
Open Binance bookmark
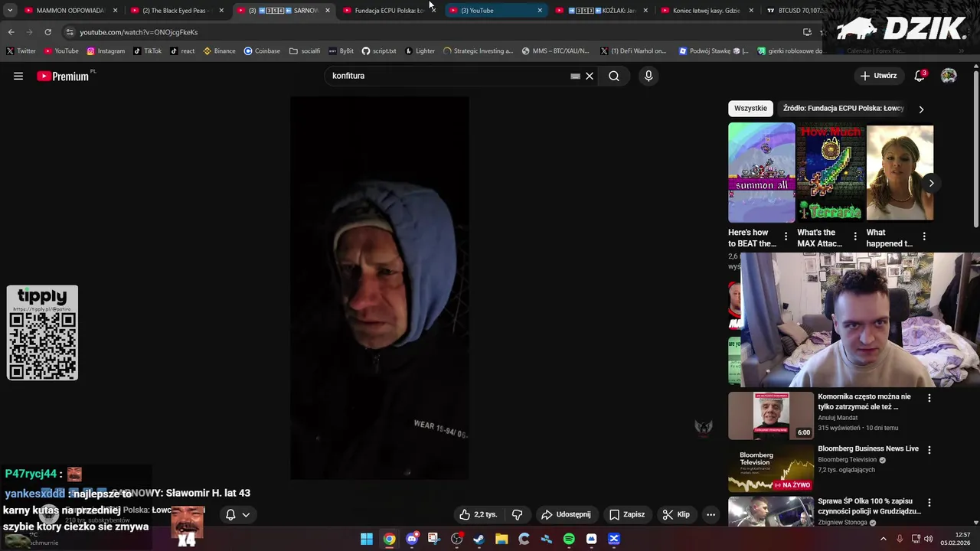coord(219,51)
